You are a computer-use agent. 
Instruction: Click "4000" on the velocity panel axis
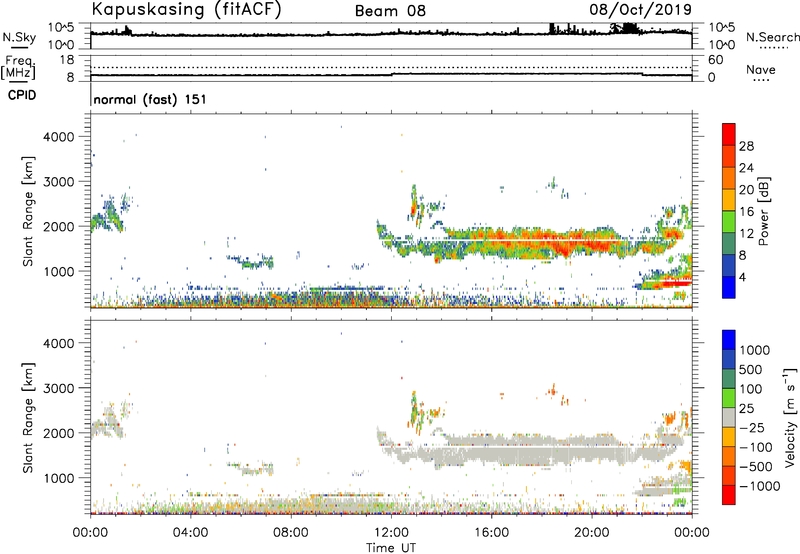[59, 343]
